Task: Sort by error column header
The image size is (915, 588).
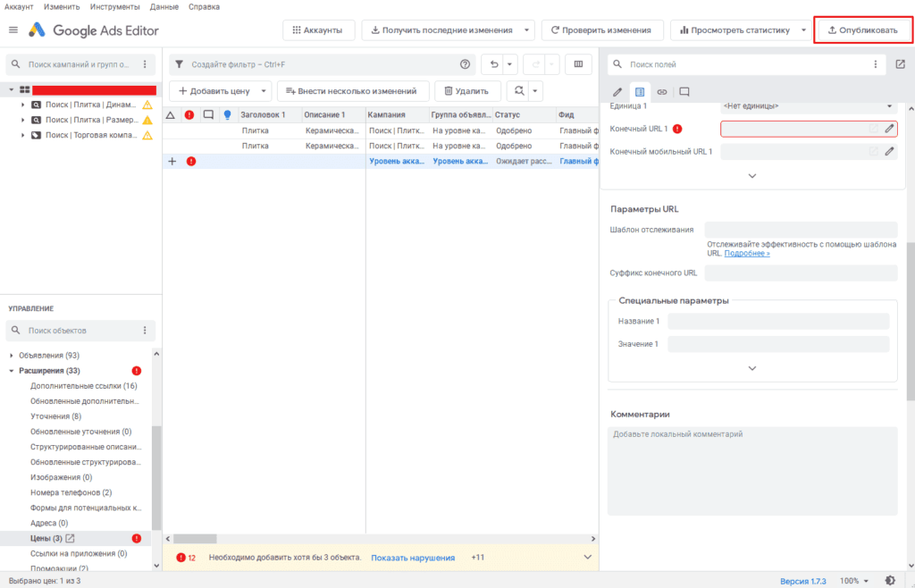Action: click(x=189, y=115)
